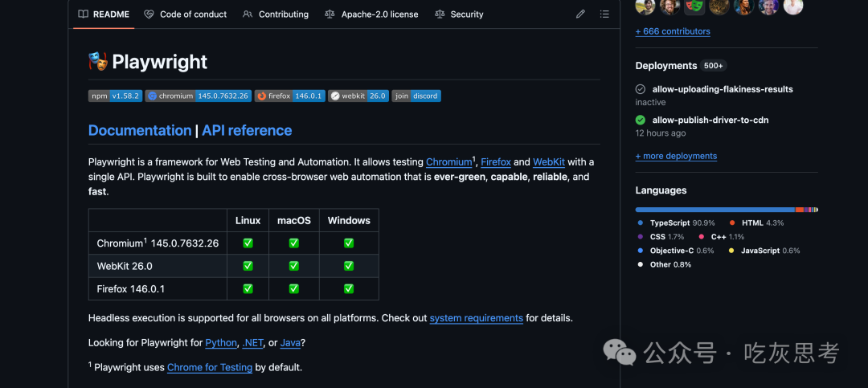
Task: Click the npm v1.58.2 badge
Action: click(115, 96)
